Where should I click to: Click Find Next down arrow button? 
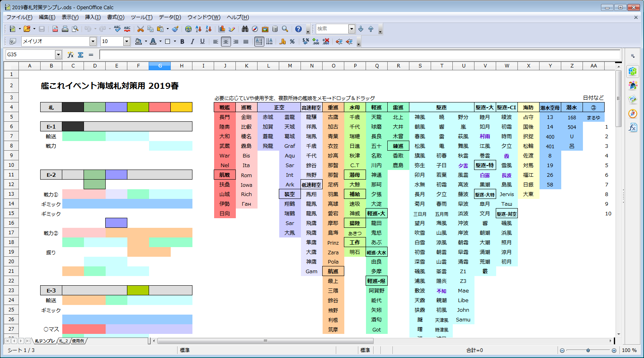pos(361,29)
